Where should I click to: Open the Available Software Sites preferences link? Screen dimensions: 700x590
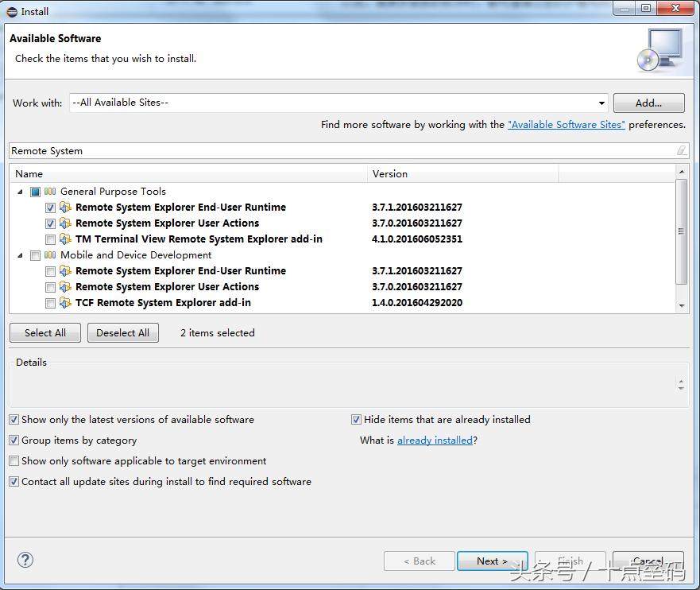[x=566, y=125]
